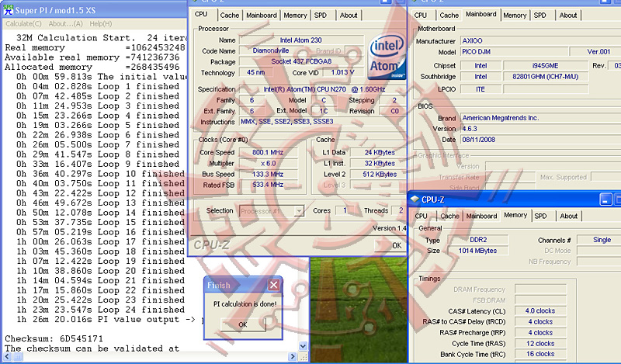Open SPD tab in bottom-right Memory CPU-Z window
The image size is (621, 364).
click(540, 217)
